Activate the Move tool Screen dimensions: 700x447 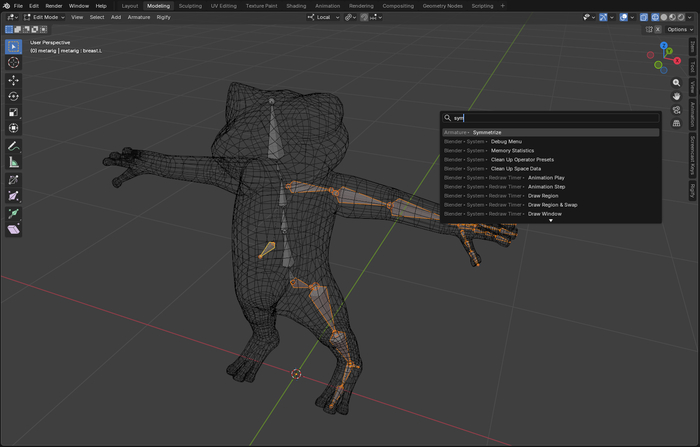(x=14, y=80)
